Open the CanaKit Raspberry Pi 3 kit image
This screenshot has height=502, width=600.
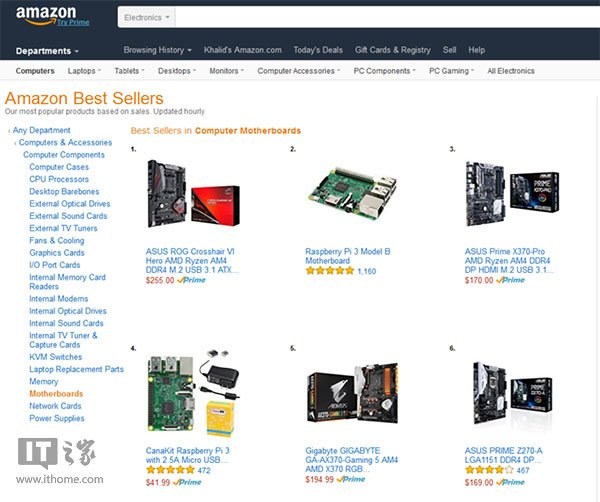coord(194,393)
